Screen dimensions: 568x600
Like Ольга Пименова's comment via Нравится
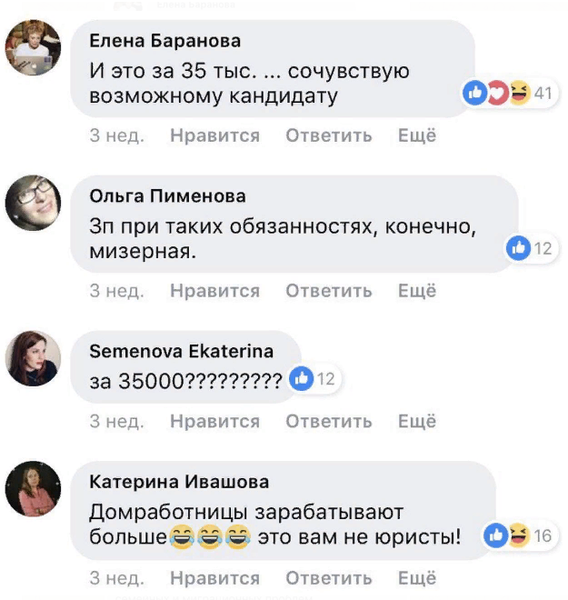[x=215, y=291]
